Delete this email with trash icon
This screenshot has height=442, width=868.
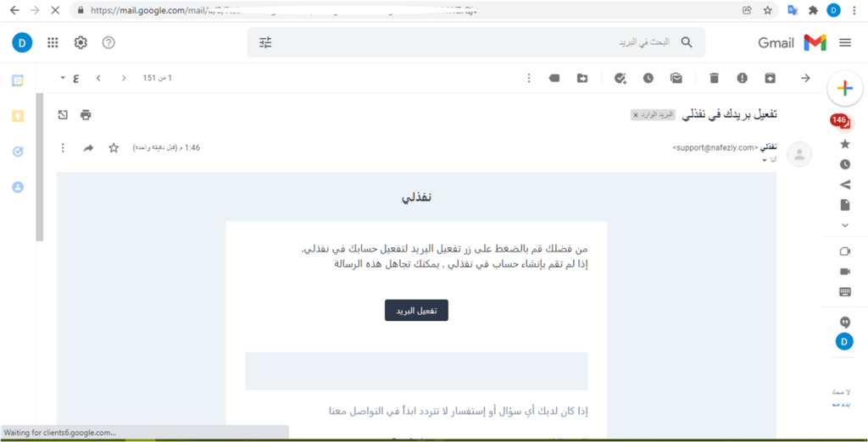tap(714, 79)
